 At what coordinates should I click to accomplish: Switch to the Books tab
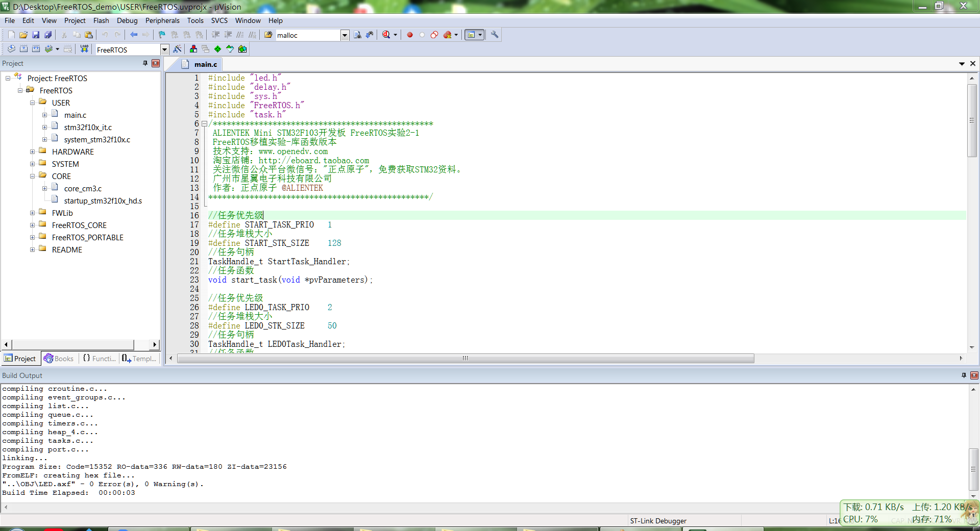(59, 359)
